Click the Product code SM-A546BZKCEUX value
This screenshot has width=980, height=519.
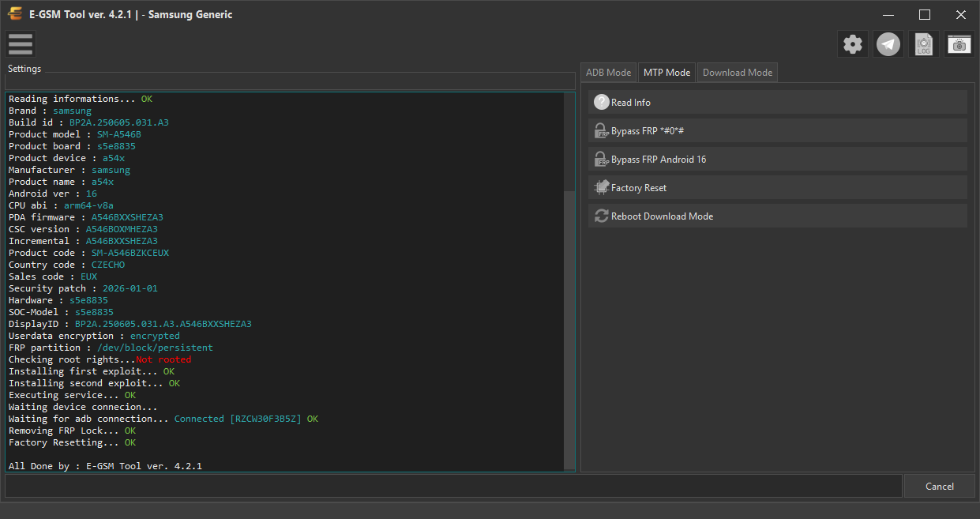pos(130,253)
